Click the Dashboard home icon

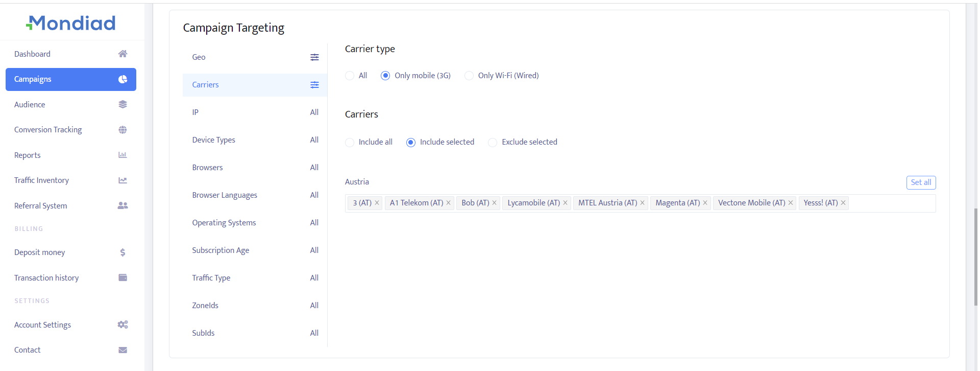(x=122, y=54)
